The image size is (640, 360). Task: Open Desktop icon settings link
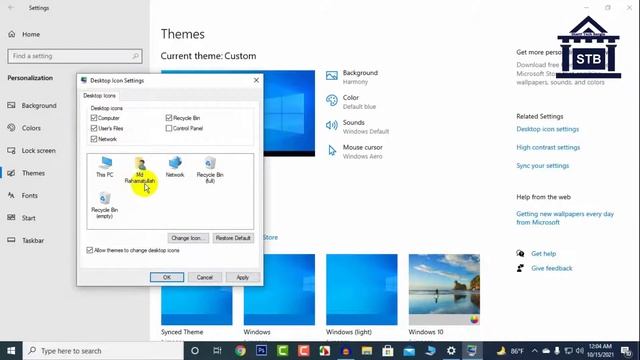coord(547,129)
